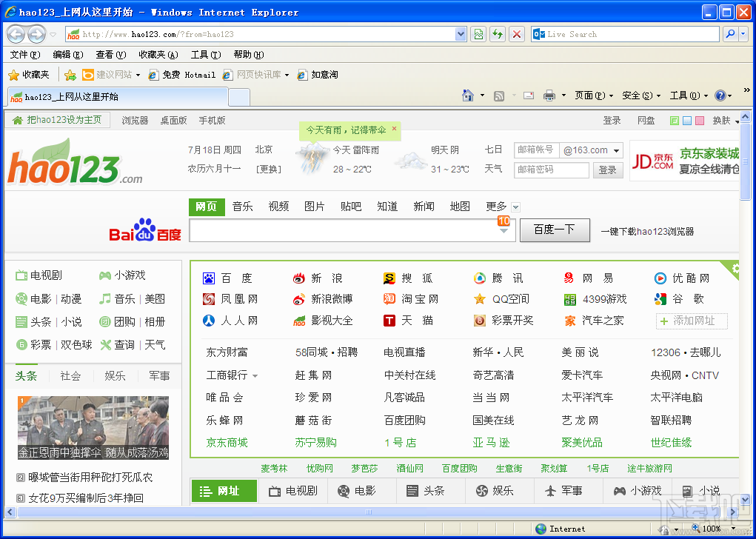Switch to the 图片 search tab
Screen dimensions: 756x539
tap(315, 207)
